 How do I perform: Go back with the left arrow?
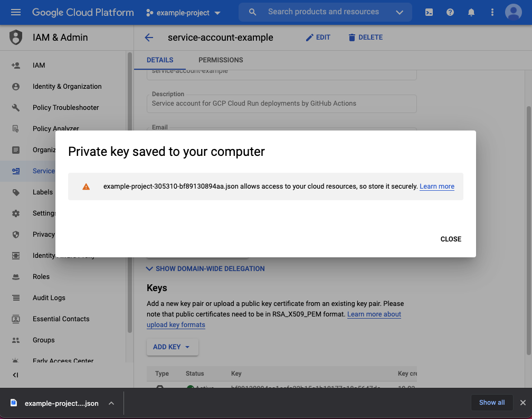click(149, 38)
